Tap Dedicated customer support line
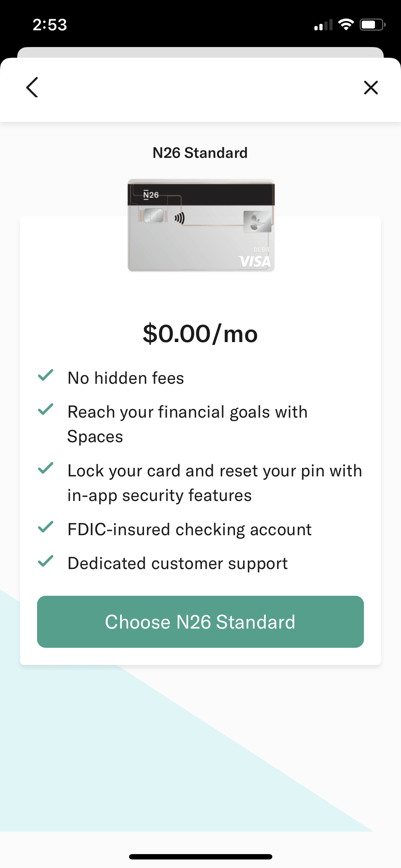The width and height of the screenshot is (401, 868). pos(178,564)
